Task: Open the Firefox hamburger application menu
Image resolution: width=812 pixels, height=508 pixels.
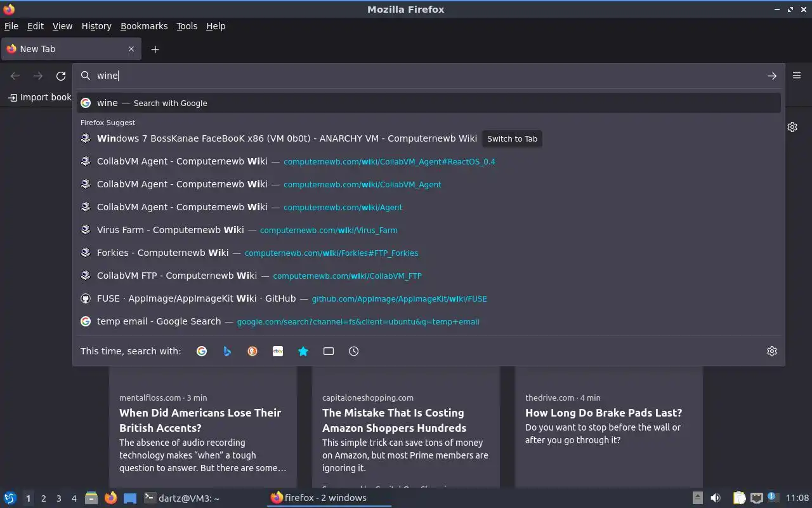Action: tap(797, 76)
